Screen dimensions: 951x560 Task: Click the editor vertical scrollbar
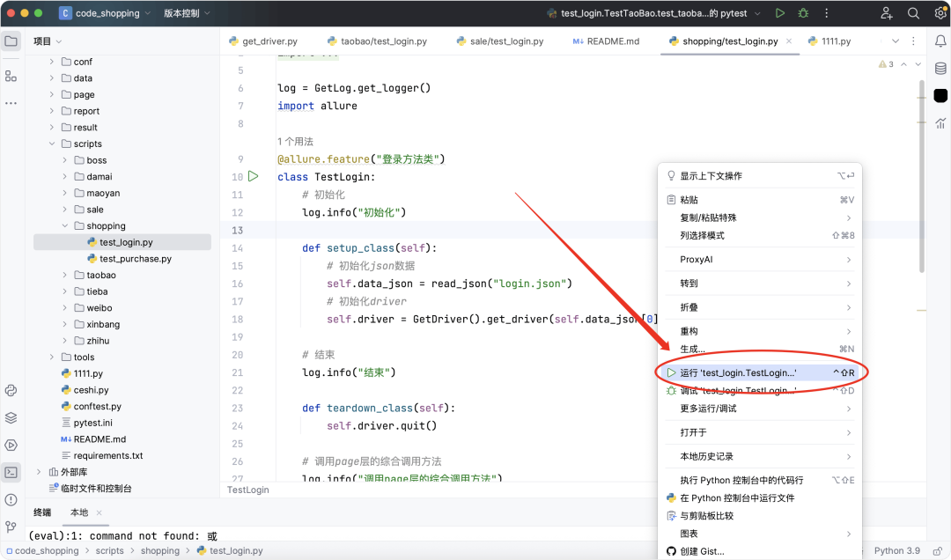pyautogui.click(x=922, y=176)
